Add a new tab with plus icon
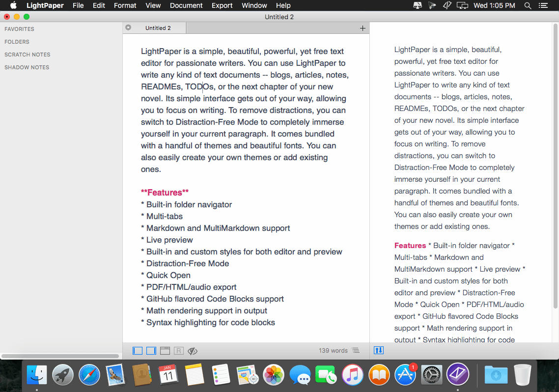 (363, 28)
